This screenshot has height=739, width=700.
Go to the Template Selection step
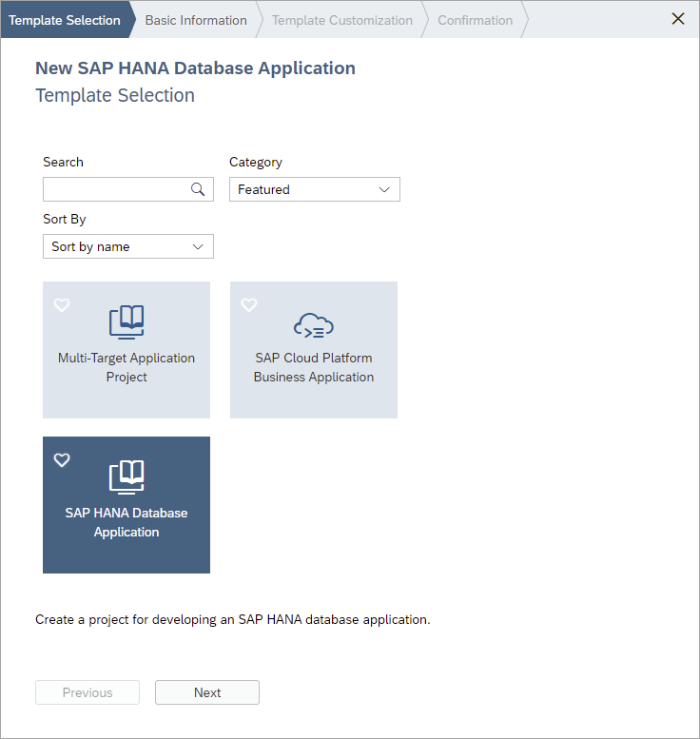[65, 20]
